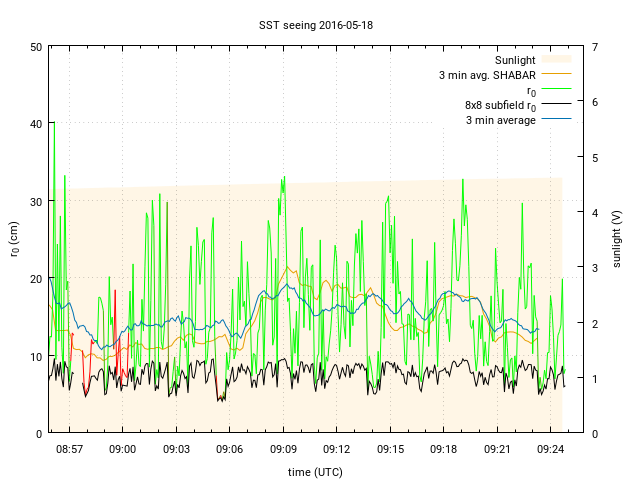This screenshot has width=640, height=480.
Task: Click the black 8x8 subfield legend line
Action: [556, 105]
